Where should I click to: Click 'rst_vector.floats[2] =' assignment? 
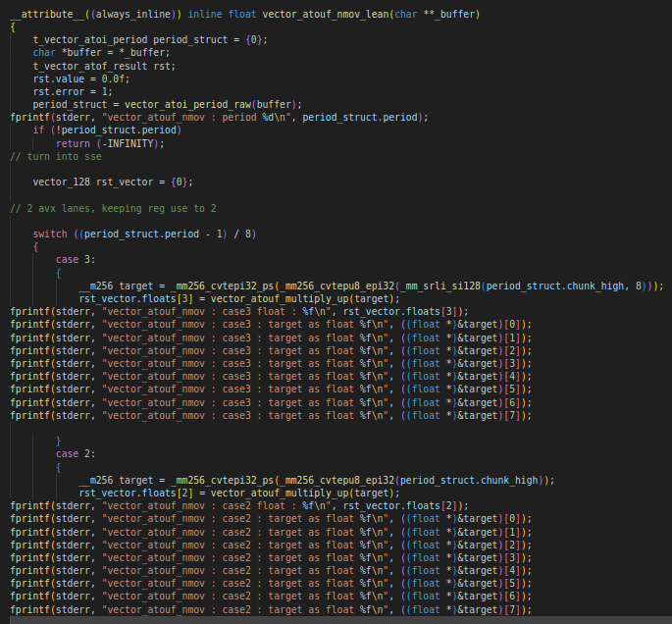pyautogui.click(x=142, y=494)
